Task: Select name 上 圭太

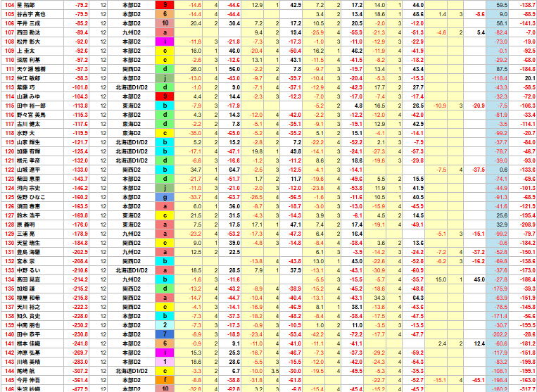Action: [25, 51]
